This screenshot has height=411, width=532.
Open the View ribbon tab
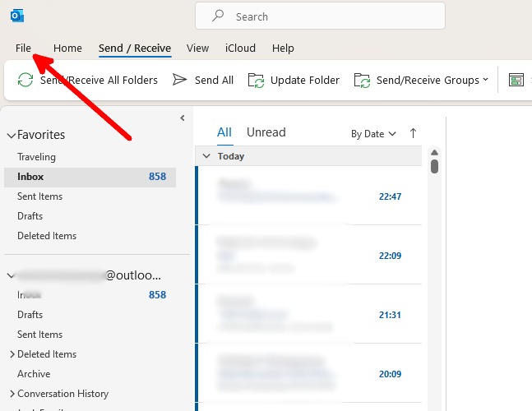pyautogui.click(x=197, y=48)
